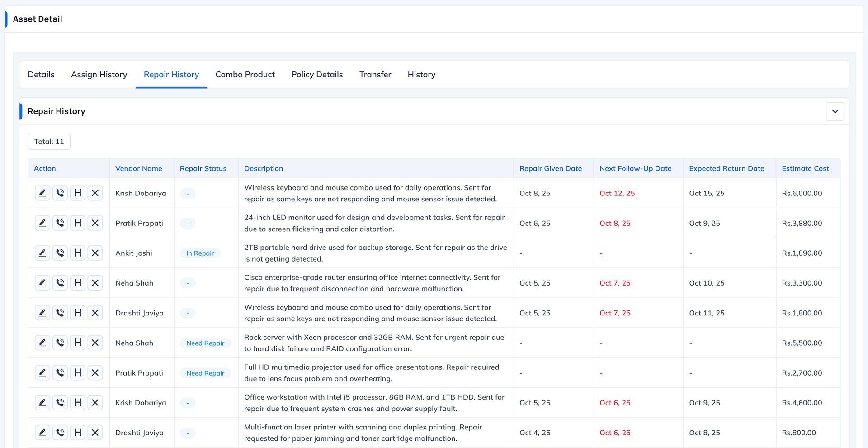Image resolution: width=868 pixels, height=448 pixels.
Task: Select the Transfer tab
Action: [375, 75]
